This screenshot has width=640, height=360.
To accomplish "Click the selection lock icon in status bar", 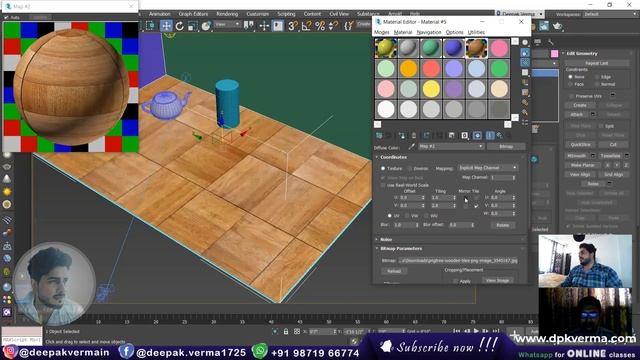I will tap(286, 331).
